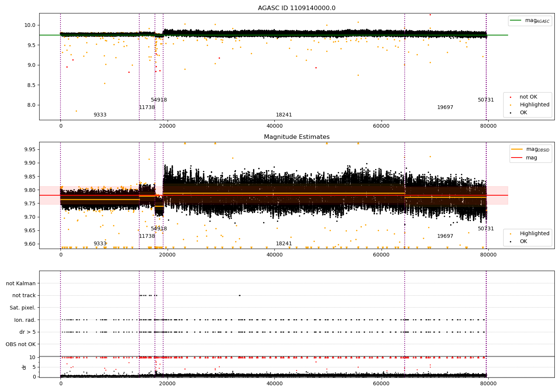Screen dimensions: 560x392
Task: Click the '8.5' y-axis tick of top plot
Action: (31, 85)
